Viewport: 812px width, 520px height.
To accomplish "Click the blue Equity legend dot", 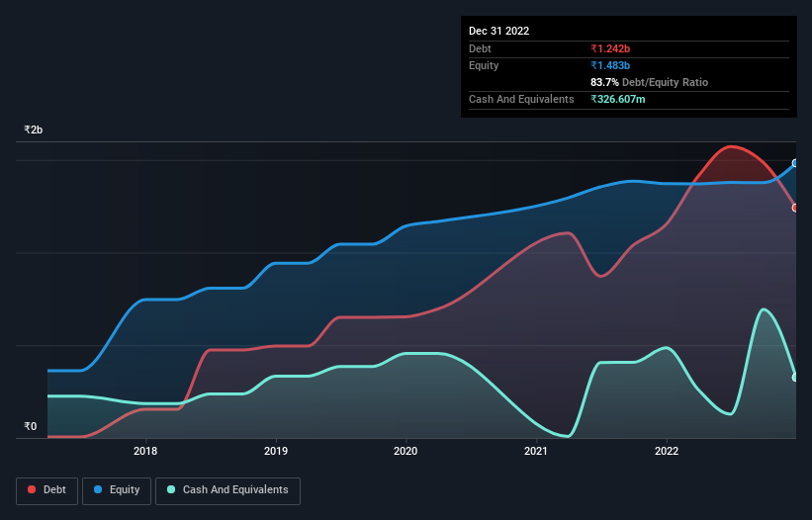I will [98, 489].
